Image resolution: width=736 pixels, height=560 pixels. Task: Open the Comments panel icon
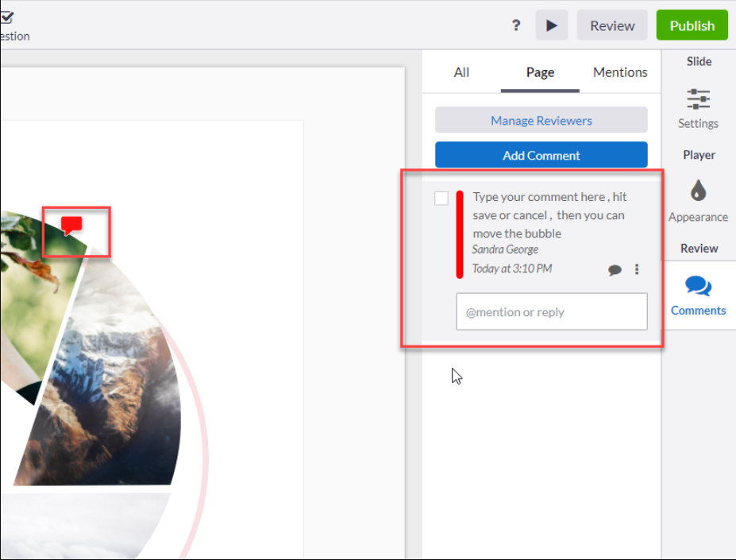click(x=698, y=286)
